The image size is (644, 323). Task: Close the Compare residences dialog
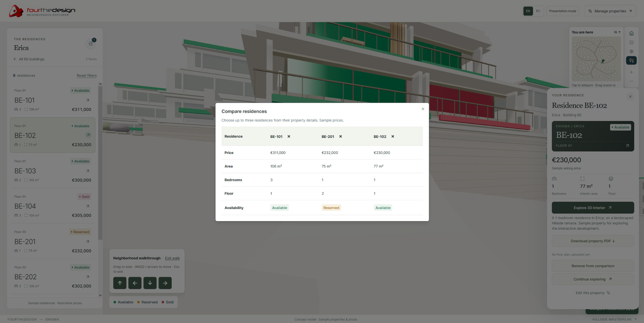click(423, 109)
